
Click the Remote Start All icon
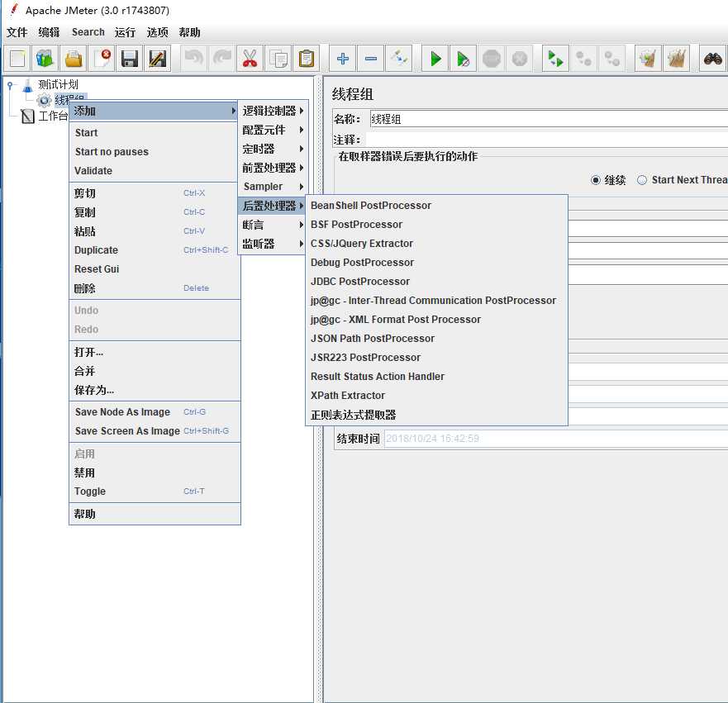pos(555,59)
